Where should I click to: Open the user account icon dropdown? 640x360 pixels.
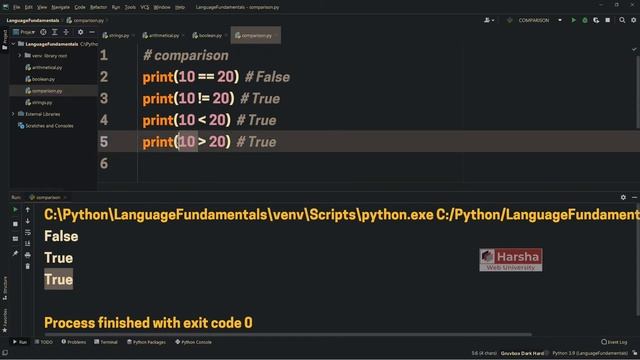point(489,20)
